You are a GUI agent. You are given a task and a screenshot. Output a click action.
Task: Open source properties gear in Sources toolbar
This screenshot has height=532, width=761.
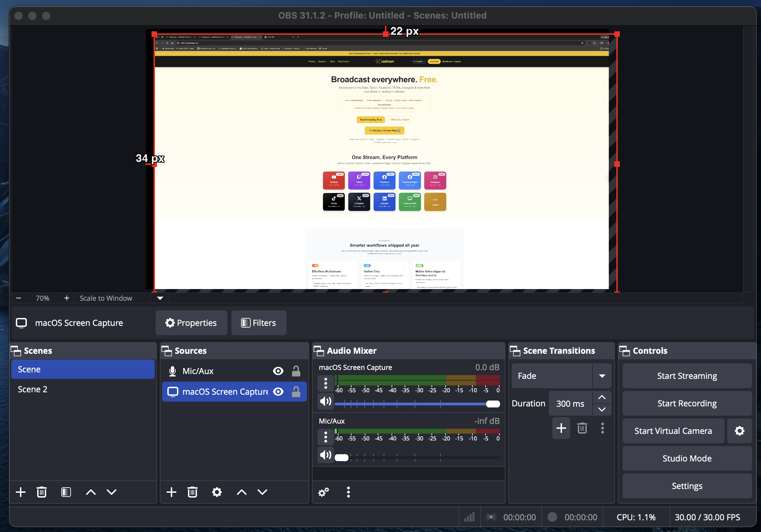(x=217, y=492)
